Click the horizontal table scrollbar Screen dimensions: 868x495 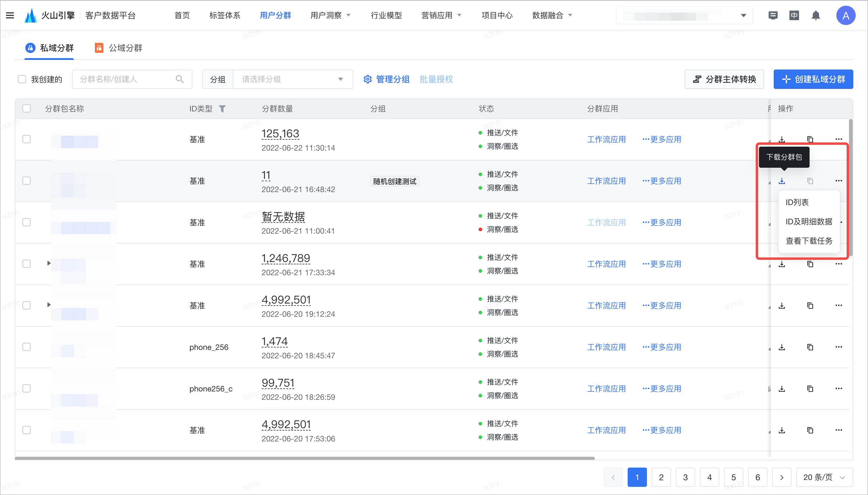304,458
